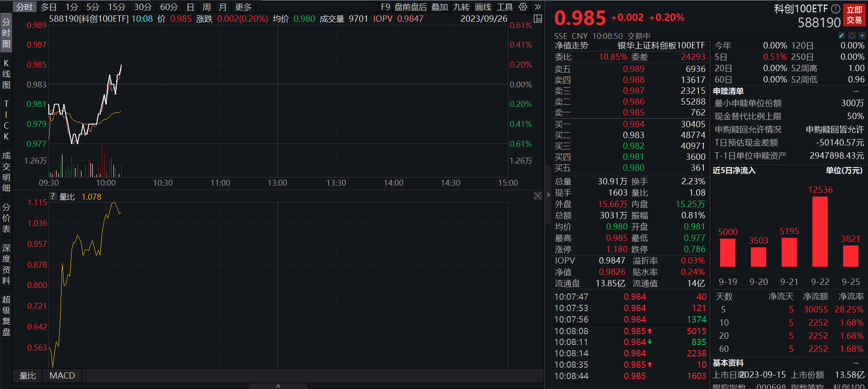The height and width of the screenshot is (389, 868).
Task: Click the 卖五 0.989 ask price
Action: (633, 69)
